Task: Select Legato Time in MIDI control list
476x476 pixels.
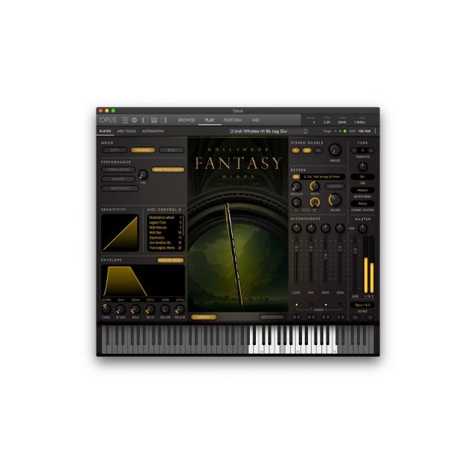Action: click(165, 222)
